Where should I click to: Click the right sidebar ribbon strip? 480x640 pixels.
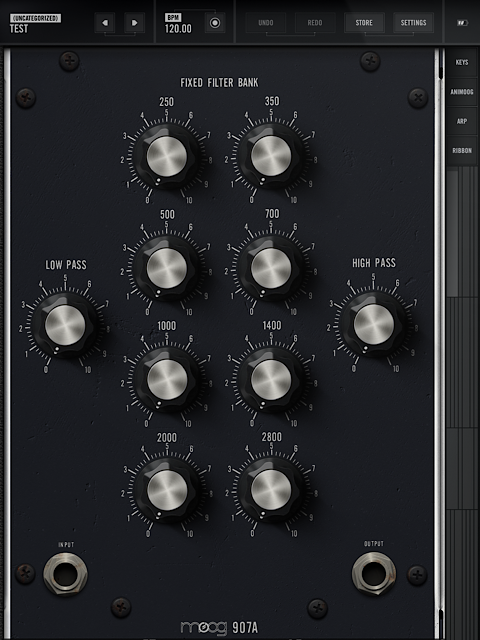[462, 402]
